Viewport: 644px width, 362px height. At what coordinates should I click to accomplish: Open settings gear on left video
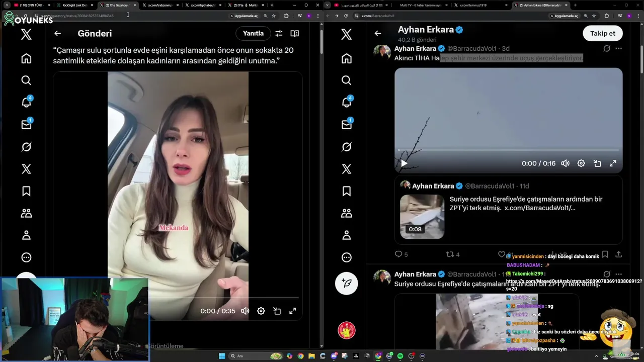tap(261, 311)
